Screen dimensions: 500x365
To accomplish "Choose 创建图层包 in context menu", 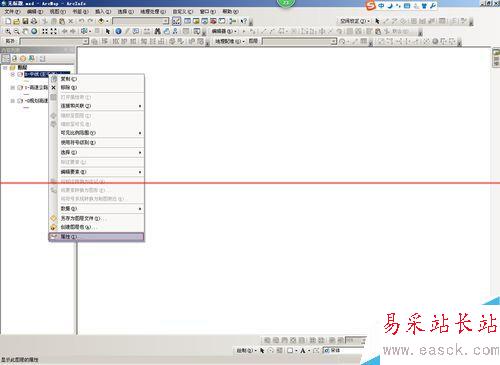I will 96,227.
